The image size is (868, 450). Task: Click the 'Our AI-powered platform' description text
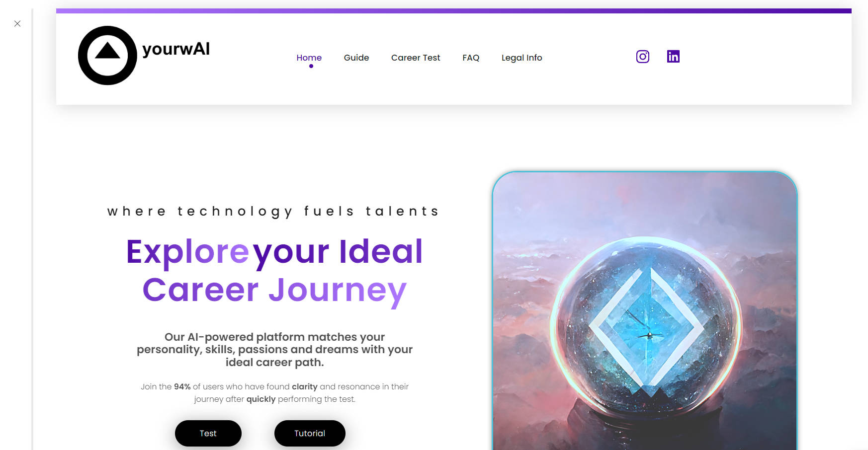click(274, 350)
